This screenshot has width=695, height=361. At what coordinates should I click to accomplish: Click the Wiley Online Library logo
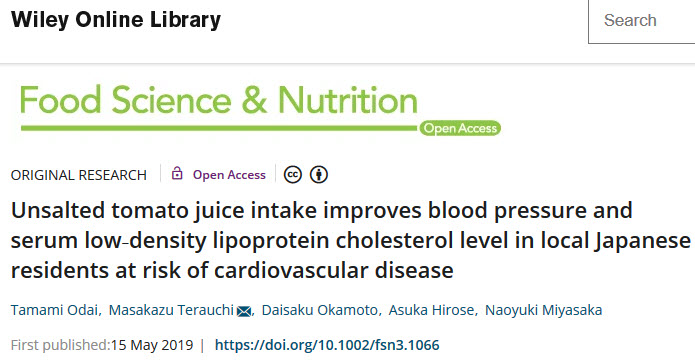[x=116, y=20]
